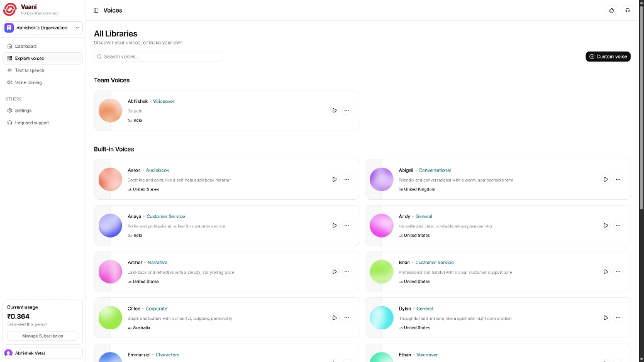Open more options for Abigail voice
This screenshot has height=362, width=644.
point(618,179)
